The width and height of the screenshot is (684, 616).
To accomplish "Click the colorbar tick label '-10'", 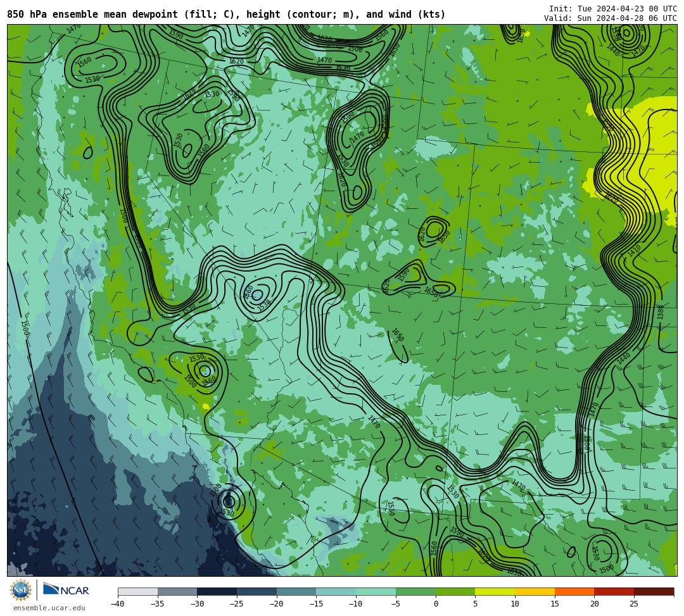I will click(x=356, y=604).
